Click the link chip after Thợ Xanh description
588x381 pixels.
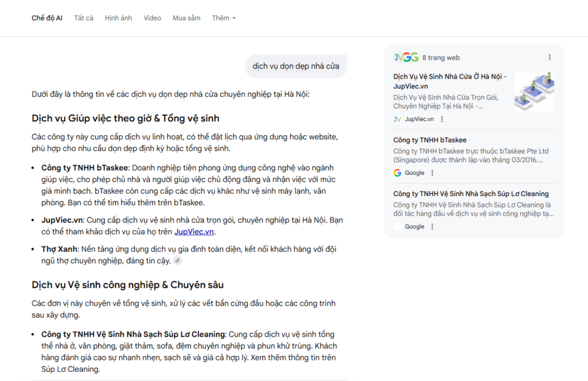click(177, 260)
